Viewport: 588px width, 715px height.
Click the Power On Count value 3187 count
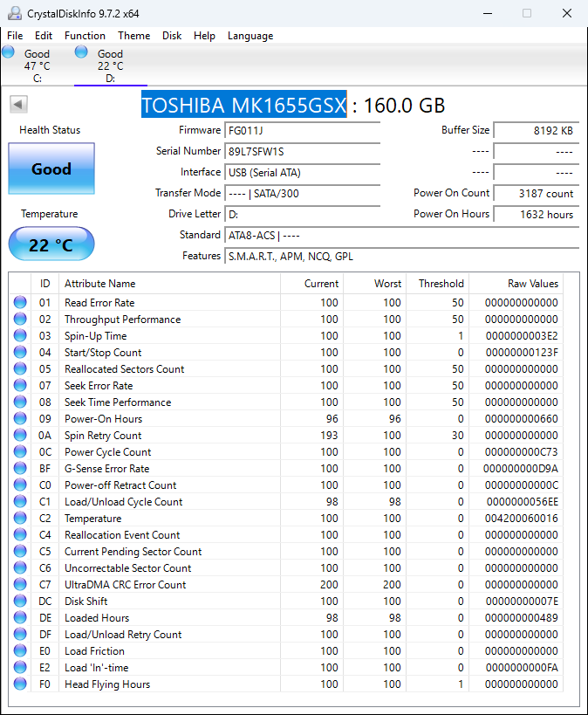point(537,194)
